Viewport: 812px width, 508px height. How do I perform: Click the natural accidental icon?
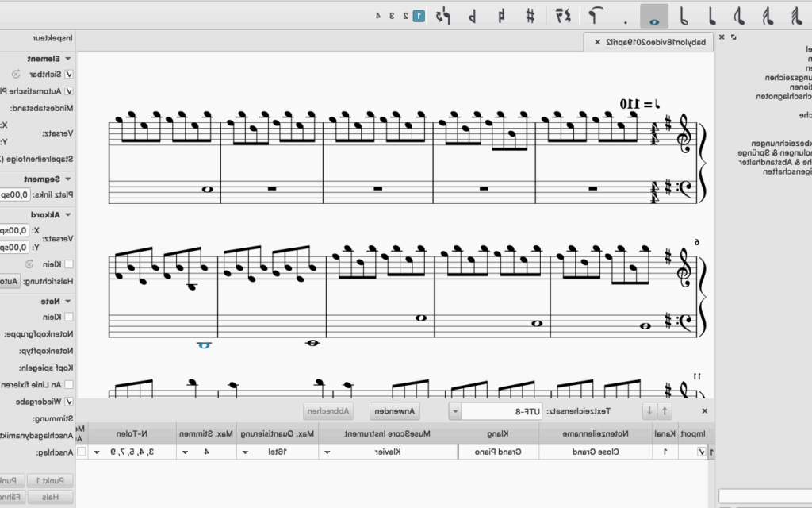click(502, 15)
